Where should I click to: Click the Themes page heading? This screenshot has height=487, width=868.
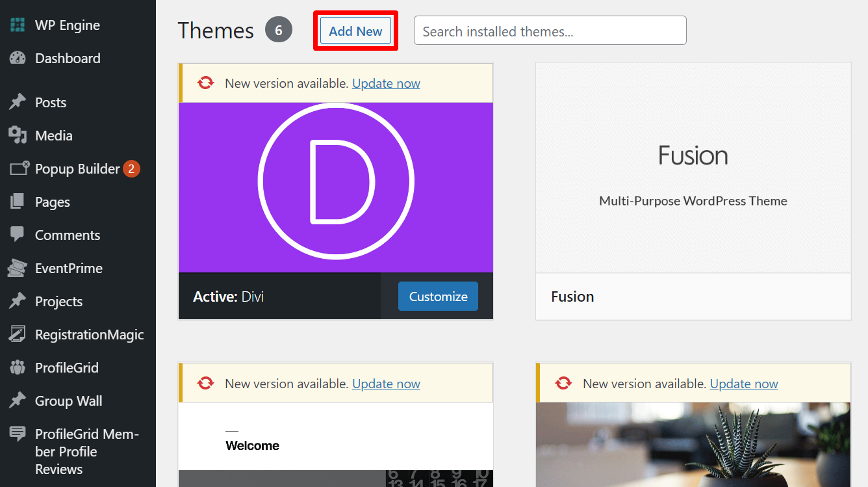coord(216,31)
